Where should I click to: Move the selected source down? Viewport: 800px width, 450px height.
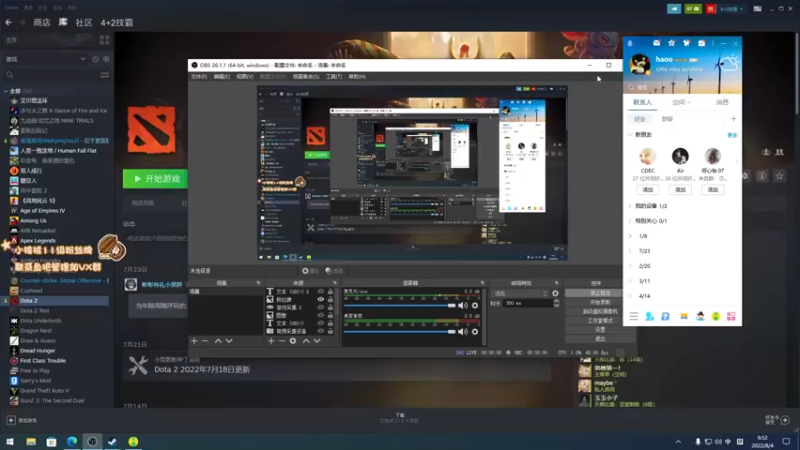pos(317,341)
